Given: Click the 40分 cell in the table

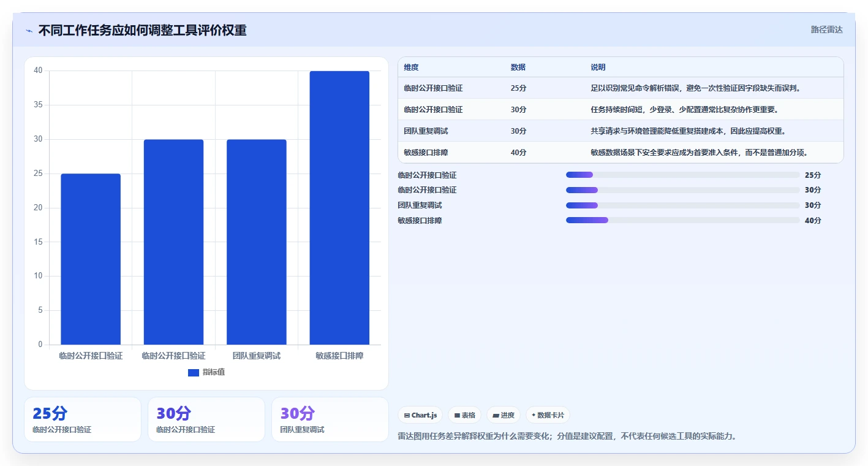Looking at the screenshot, I should point(519,152).
